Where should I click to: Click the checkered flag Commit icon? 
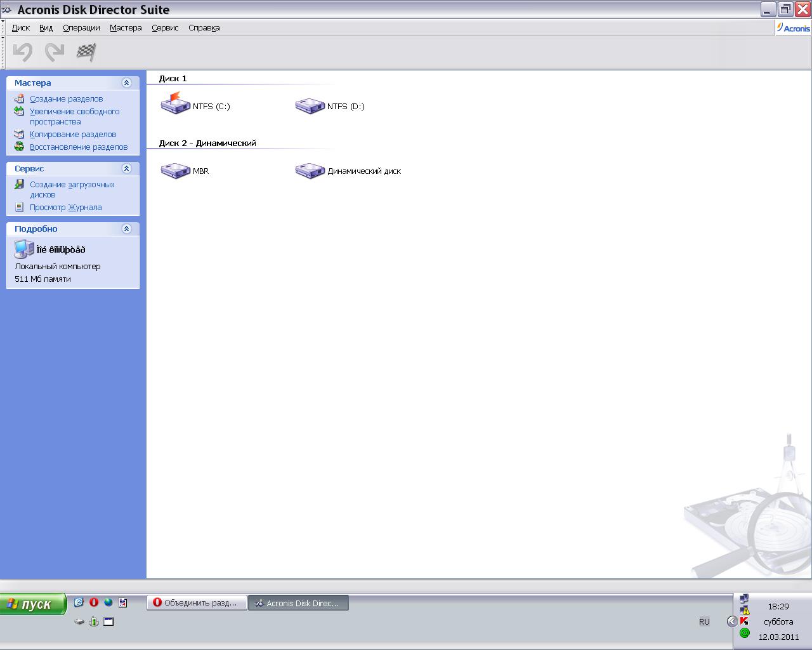click(x=86, y=52)
